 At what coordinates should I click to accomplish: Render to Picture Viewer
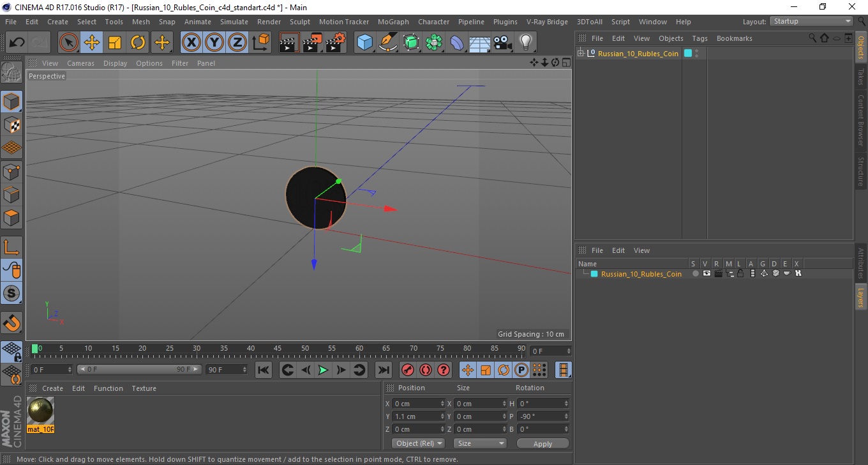pos(313,43)
